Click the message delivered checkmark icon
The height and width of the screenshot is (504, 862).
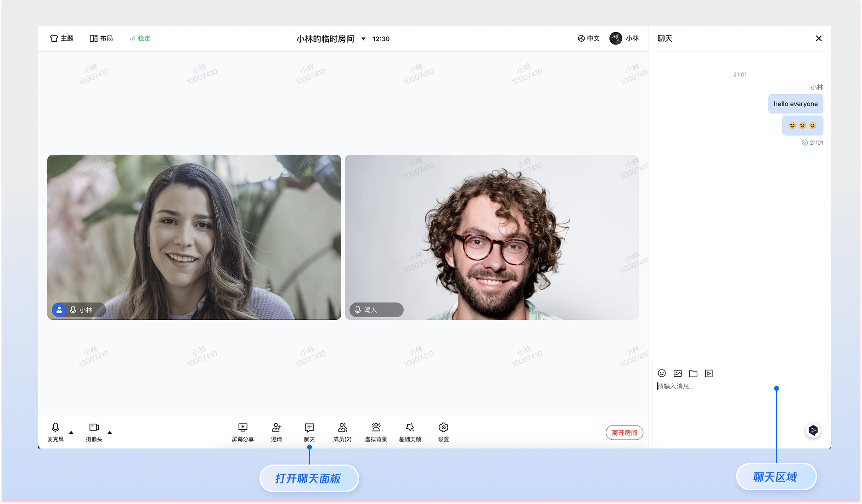[x=805, y=143]
